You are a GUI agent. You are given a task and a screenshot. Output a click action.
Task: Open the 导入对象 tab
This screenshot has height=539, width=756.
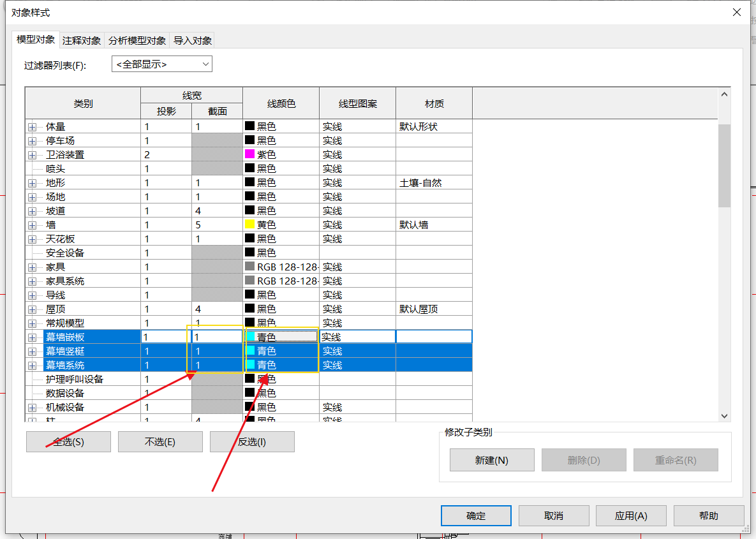(193, 40)
